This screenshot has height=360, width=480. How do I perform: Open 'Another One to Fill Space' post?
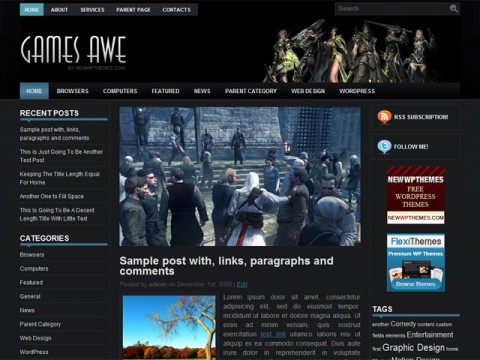(52, 196)
